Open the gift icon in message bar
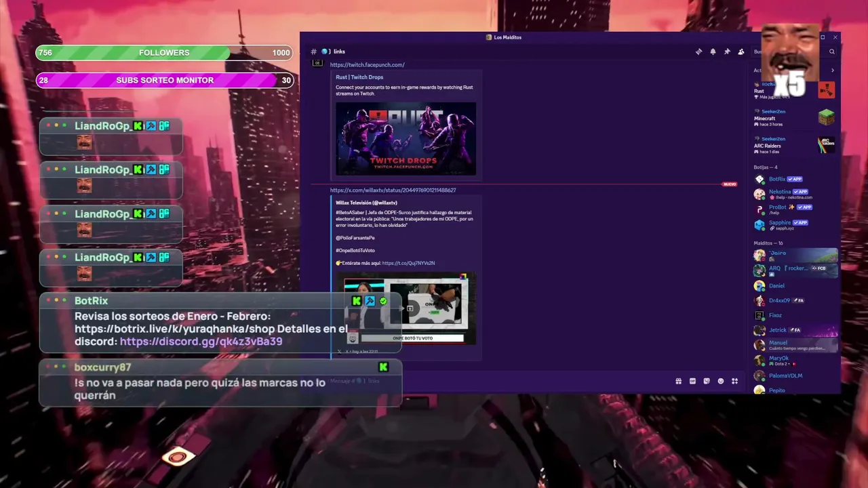Image resolution: width=868 pixels, height=488 pixels. [678, 381]
